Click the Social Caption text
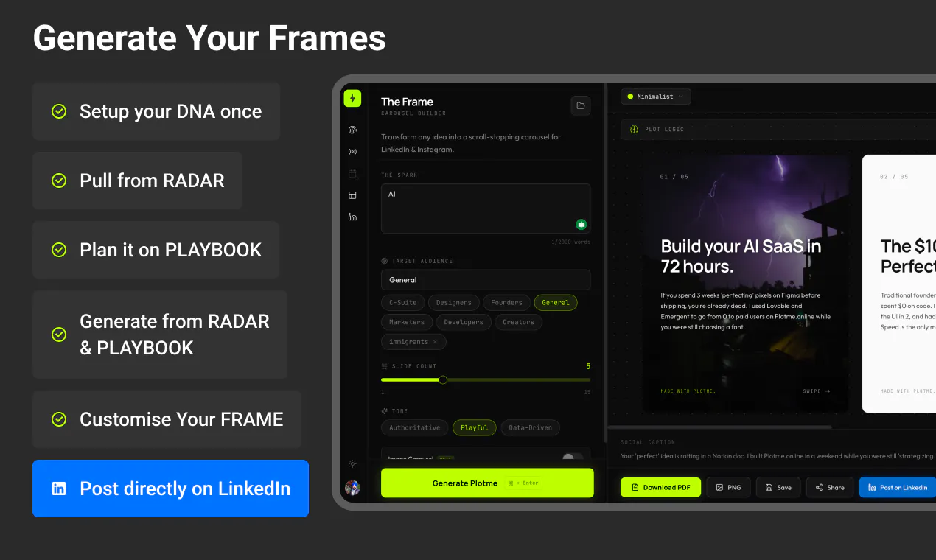 point(778,456)
